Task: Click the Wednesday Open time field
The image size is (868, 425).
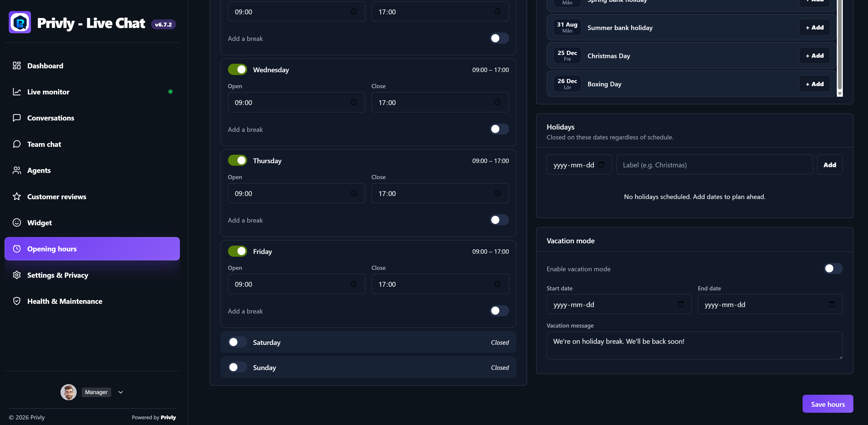Action: pos(297,102)
